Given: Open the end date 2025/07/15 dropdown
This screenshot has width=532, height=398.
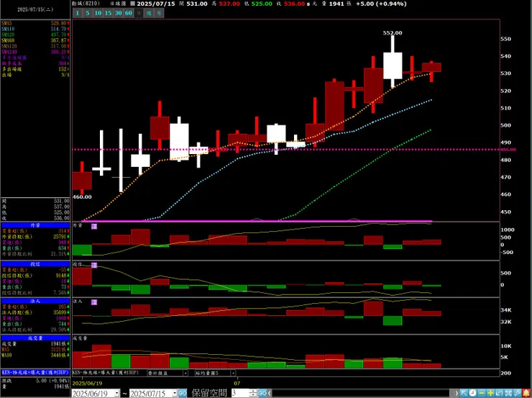Looking at the screenshot, I should [x=175, y=393].
